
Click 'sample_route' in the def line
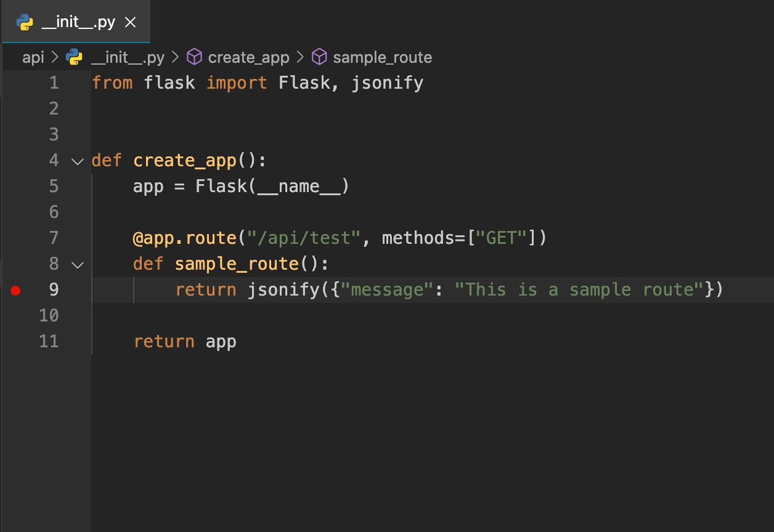237,265
